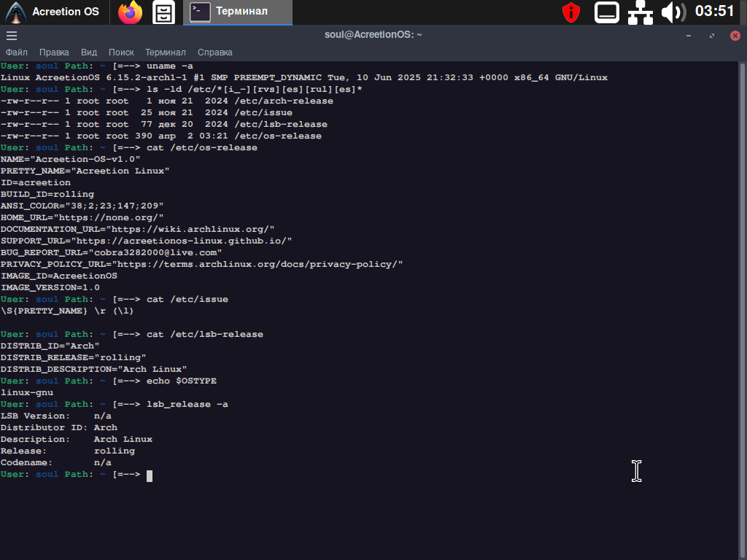The width and height of the screenshot is (747, 560).
Task: Click the 'uname -a' command text
Action: tap(169, 66)
